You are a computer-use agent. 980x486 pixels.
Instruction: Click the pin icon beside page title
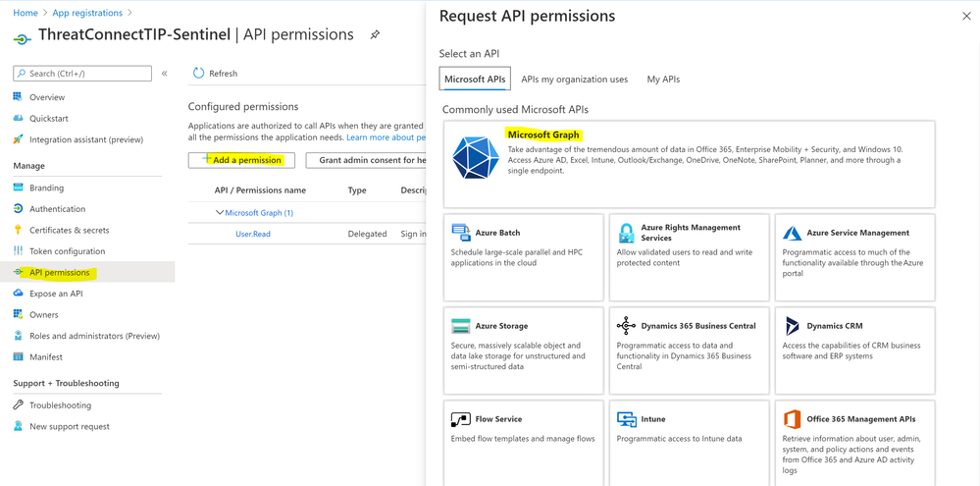coord(375,35)
